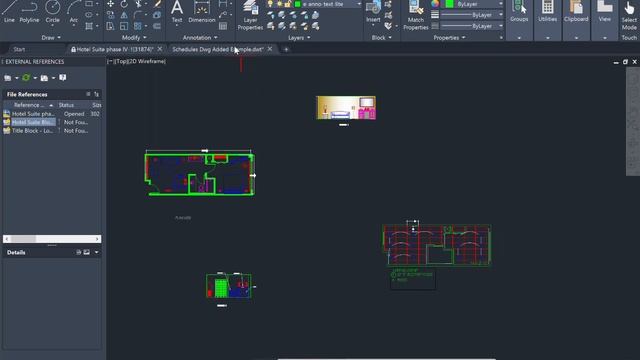640x360 pixels.
Task: Select the Arc tool
Action: [x=73, y=11]
